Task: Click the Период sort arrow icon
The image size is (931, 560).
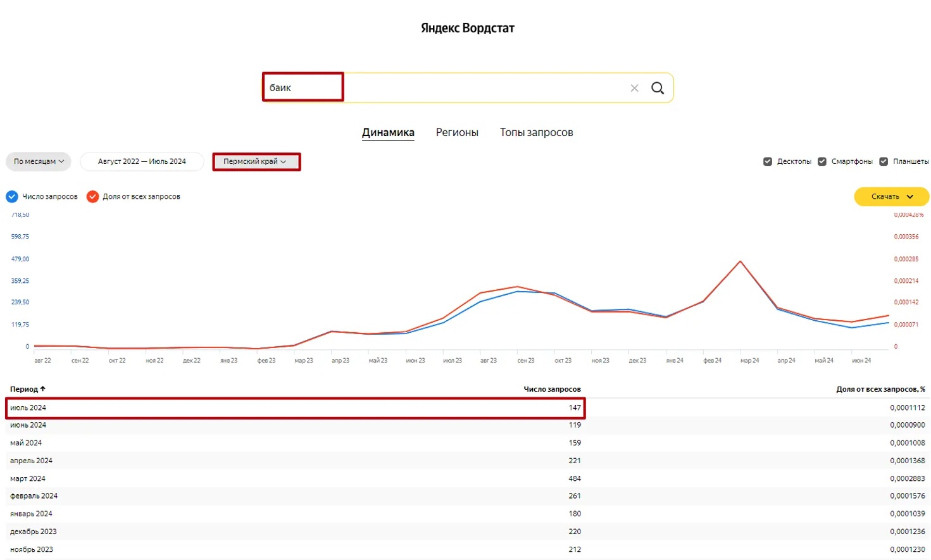Action: pos(43,389)
